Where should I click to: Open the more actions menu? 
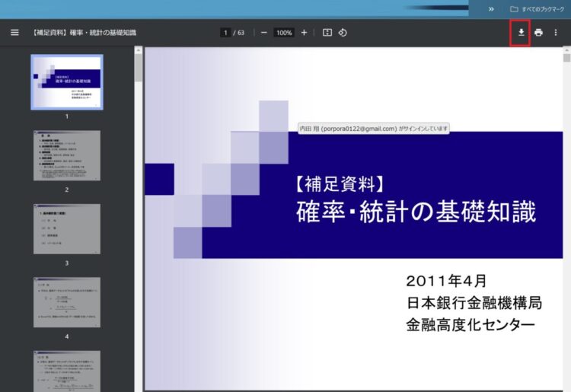pyautogui.click(x=556, y=33)
